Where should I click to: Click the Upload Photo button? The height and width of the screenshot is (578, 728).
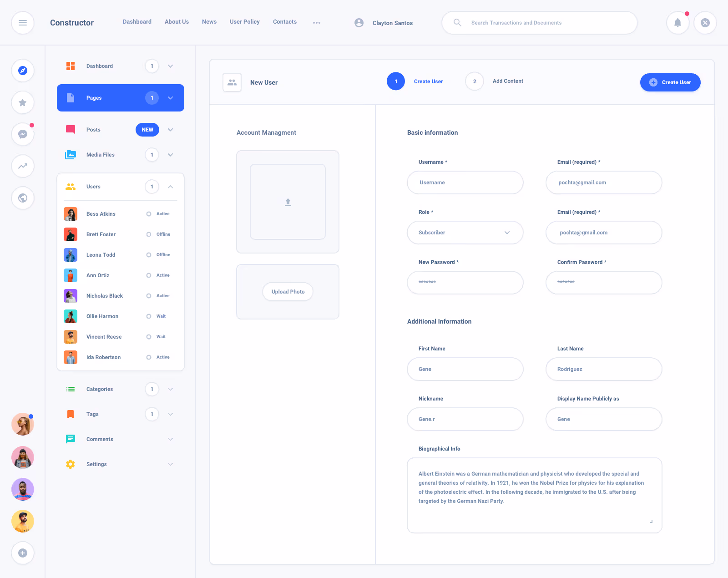[x=288, y=292]
